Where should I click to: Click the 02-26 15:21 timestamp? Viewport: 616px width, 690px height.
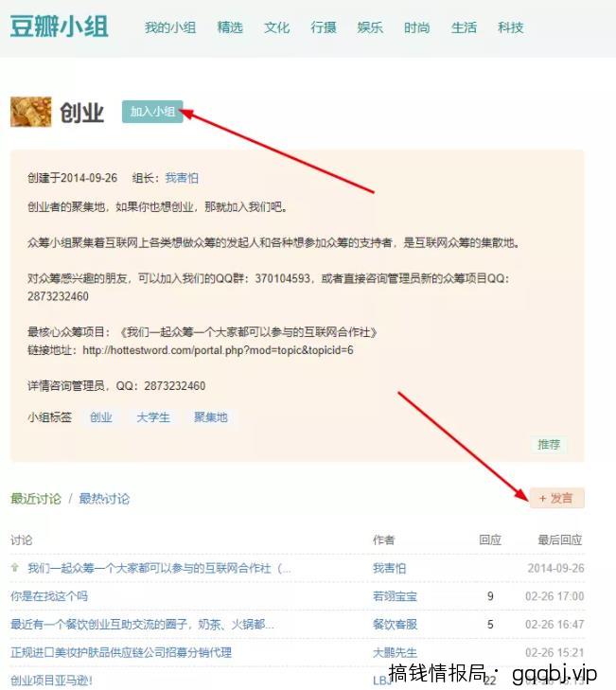click(554, 652)
